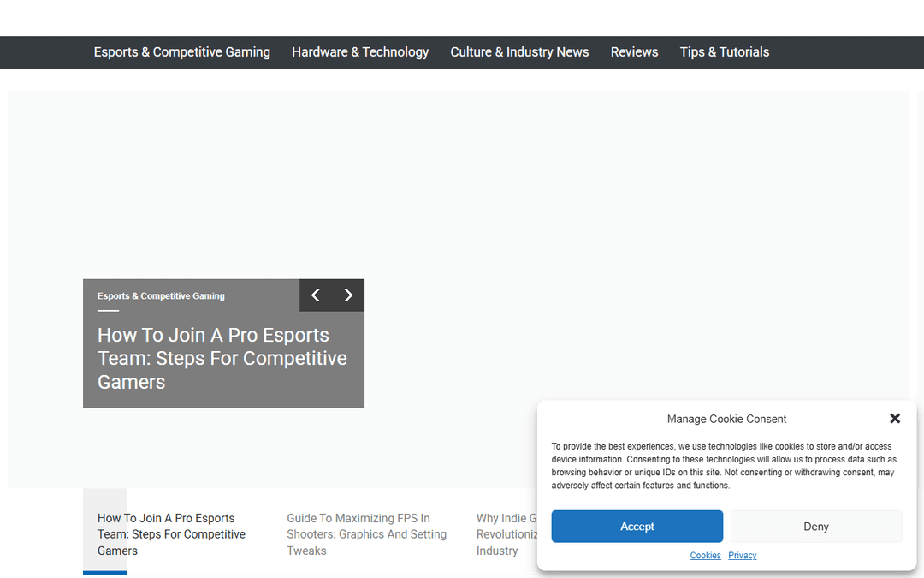The width and height of the screenshot is (924, 578).
Task: Click the Manage Cookie Consent title
Action: (726, 419)
